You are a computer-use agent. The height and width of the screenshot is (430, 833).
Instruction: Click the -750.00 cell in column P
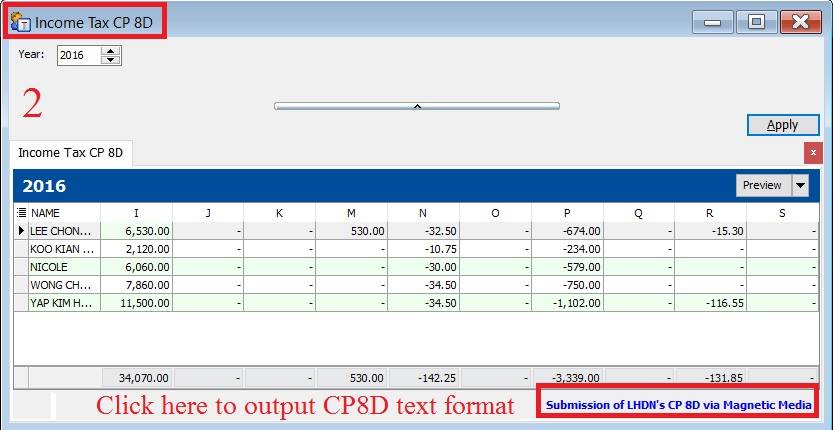coord(567,285)
